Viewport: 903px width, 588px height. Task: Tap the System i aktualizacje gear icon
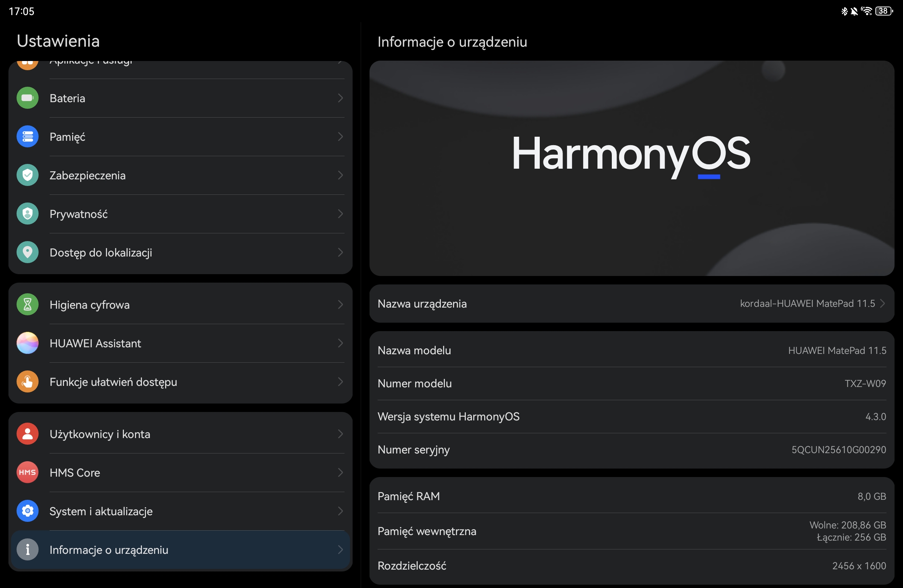(27, 511)
